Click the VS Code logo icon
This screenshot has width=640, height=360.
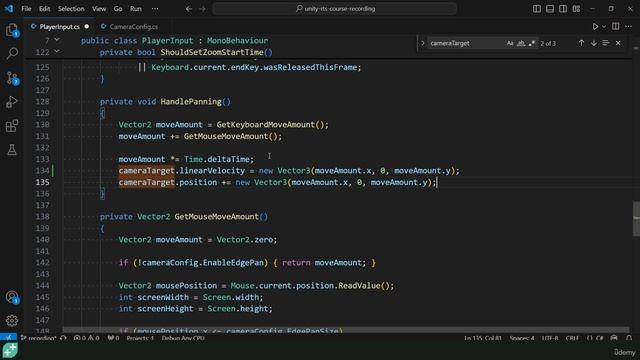pos(8,8)
